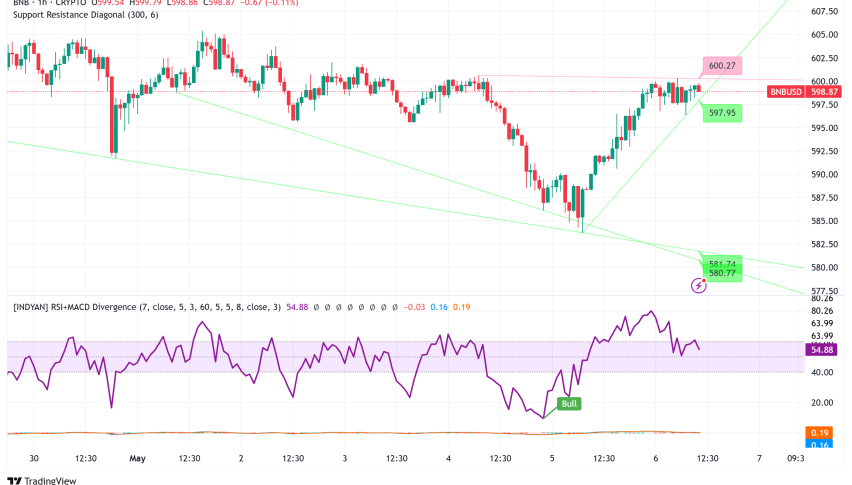
Task: Click the 607.50 level on price axis
Action: 825,12
